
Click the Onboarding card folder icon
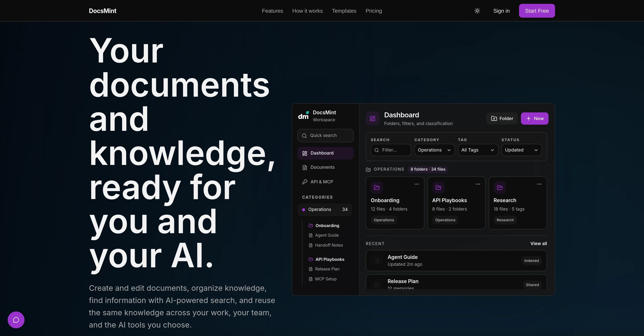[377, 187]
